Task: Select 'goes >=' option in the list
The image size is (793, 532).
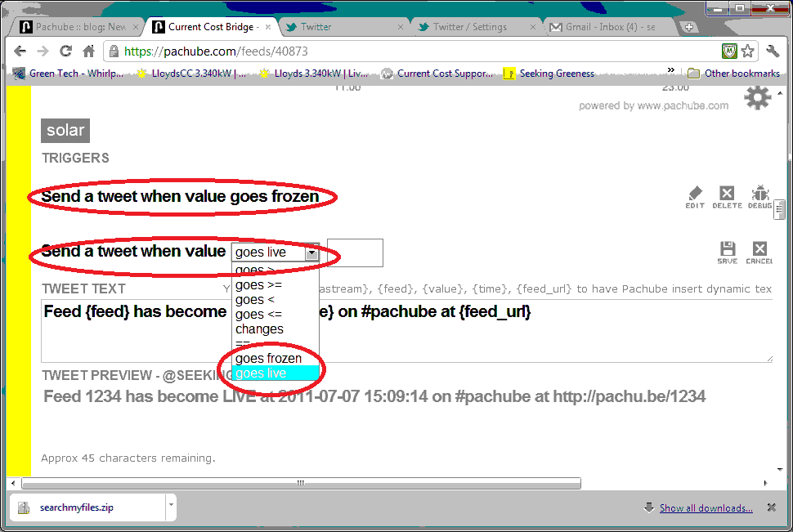Action: tap(258, 285)
